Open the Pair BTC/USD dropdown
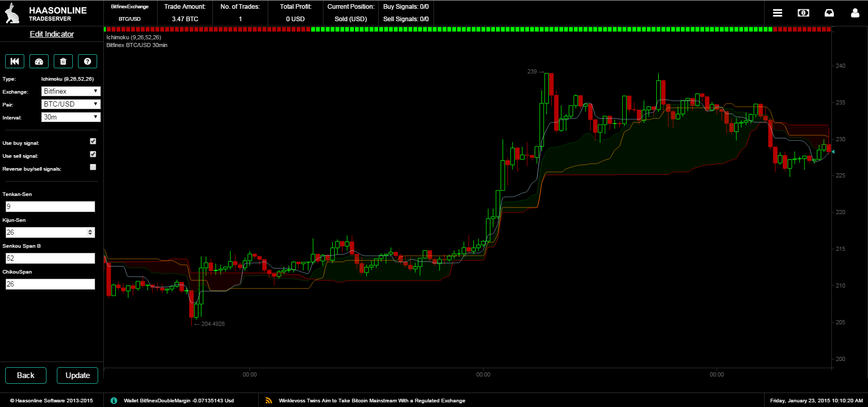868x407 pixels. (71, 104)
